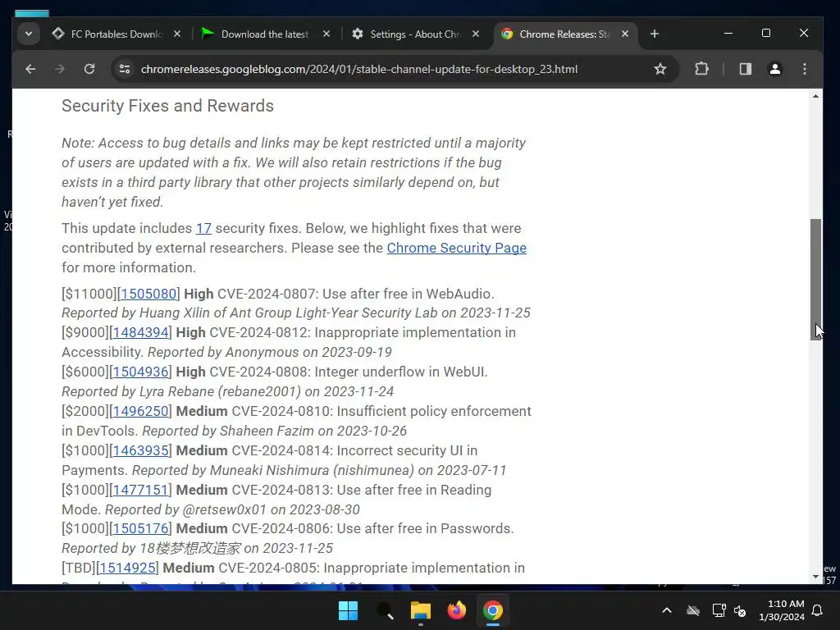
Task: Open bug link 1504936
Action: [141, 372]
